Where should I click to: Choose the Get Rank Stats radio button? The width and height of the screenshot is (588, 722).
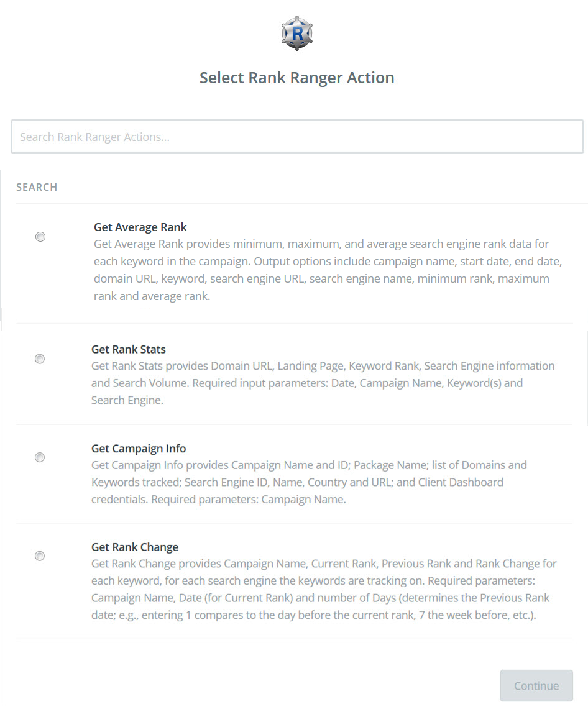[40, 359]
